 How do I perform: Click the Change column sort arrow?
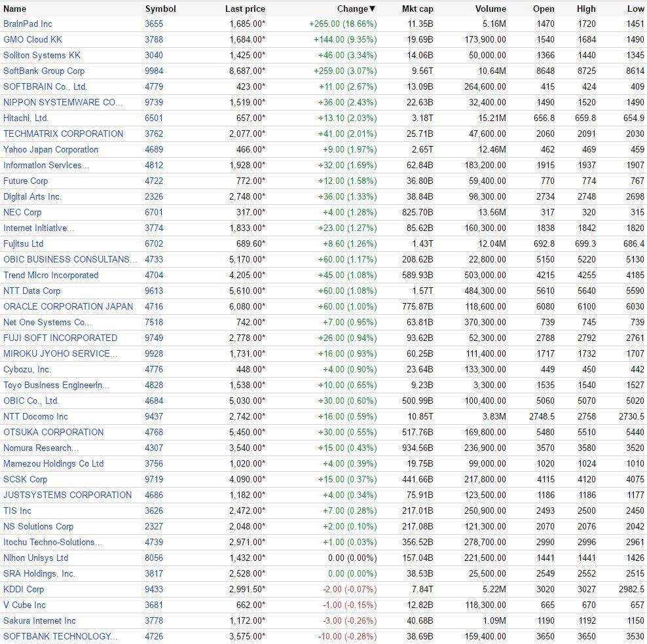click(372, 9)
